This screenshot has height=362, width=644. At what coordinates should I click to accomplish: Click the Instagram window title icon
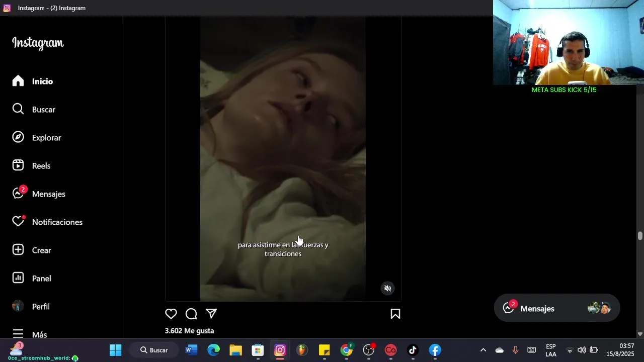point(7,8)
